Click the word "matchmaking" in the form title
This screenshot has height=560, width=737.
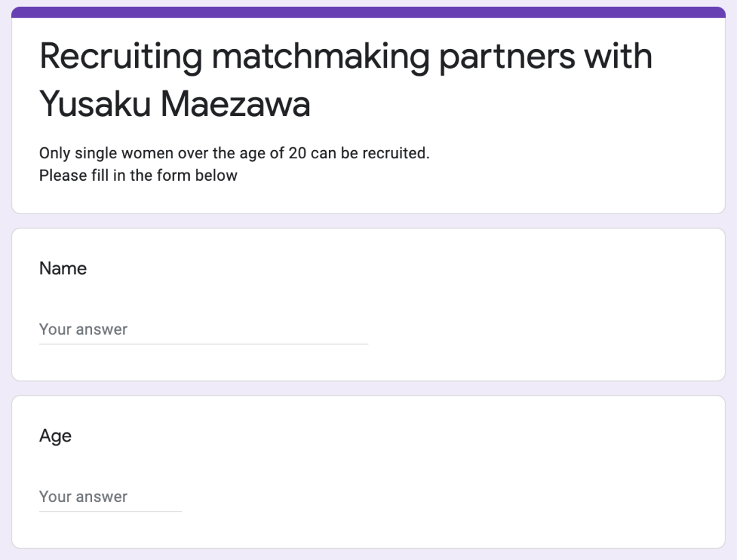321,57
